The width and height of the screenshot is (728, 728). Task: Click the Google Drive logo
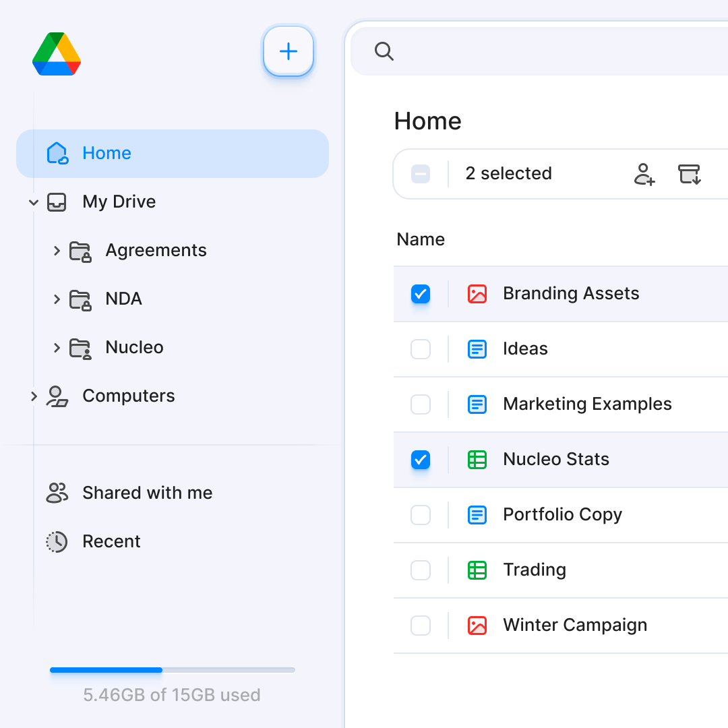57,54
